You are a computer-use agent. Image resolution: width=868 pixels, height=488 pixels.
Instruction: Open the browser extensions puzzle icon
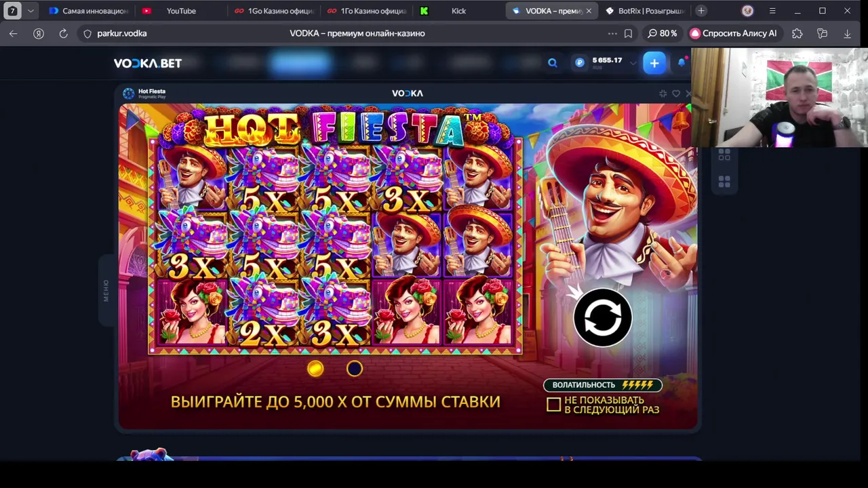pos(797,33)
